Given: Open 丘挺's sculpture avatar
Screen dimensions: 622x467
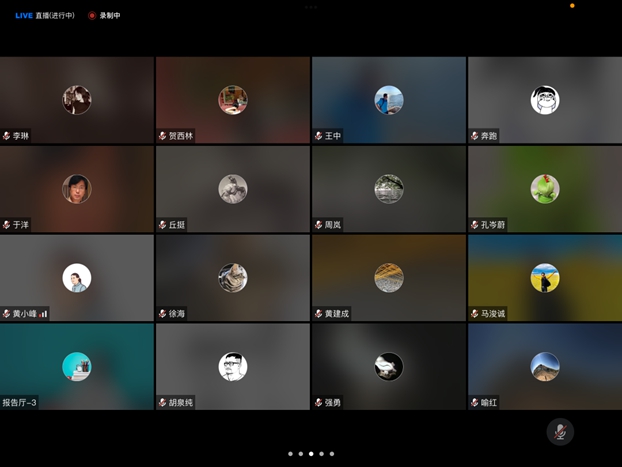Looking at the screenshot, I should click(x=233, y=189).
